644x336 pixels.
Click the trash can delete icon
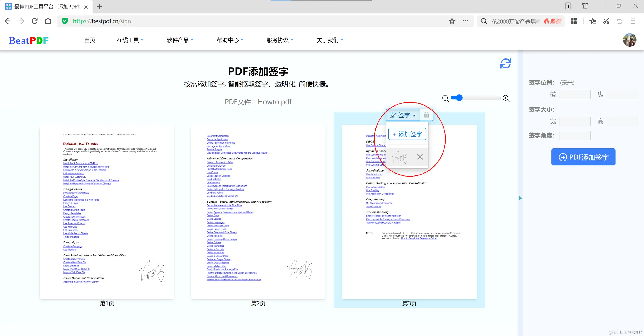426,115
